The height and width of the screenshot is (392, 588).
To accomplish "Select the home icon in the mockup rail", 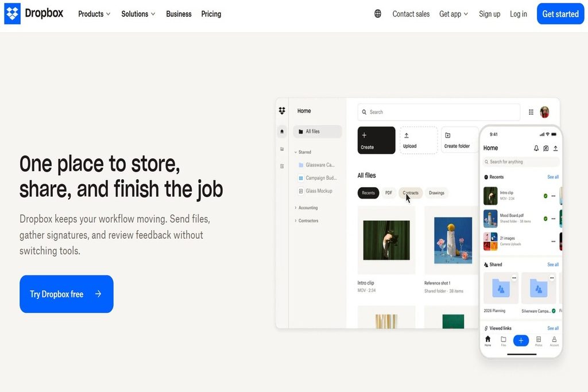I will tap(282, 131).
